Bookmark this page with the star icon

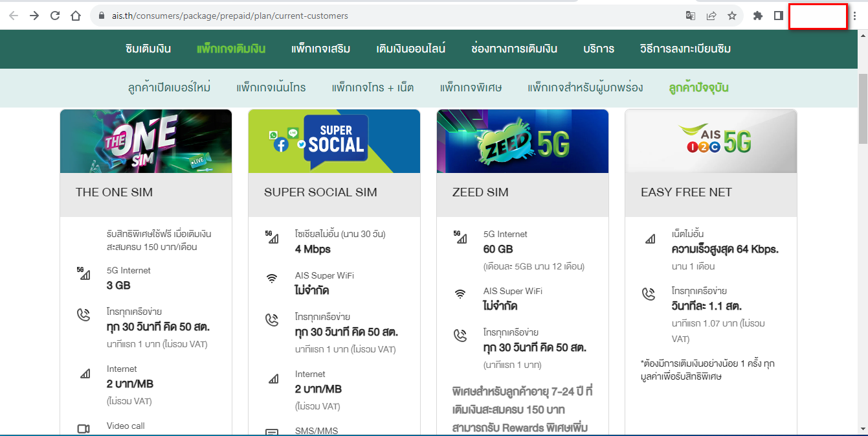coord(732,16)
